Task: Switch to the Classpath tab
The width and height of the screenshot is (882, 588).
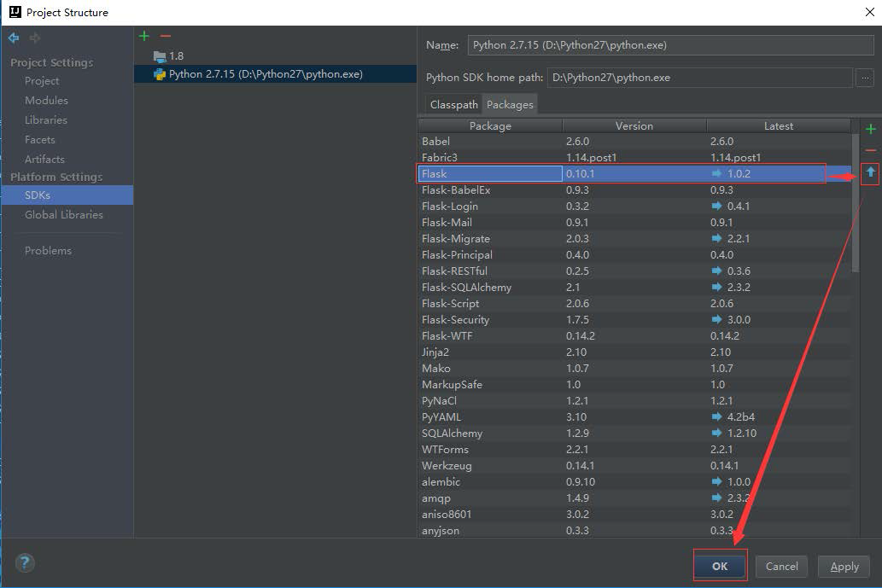Action: click(454, 105)
